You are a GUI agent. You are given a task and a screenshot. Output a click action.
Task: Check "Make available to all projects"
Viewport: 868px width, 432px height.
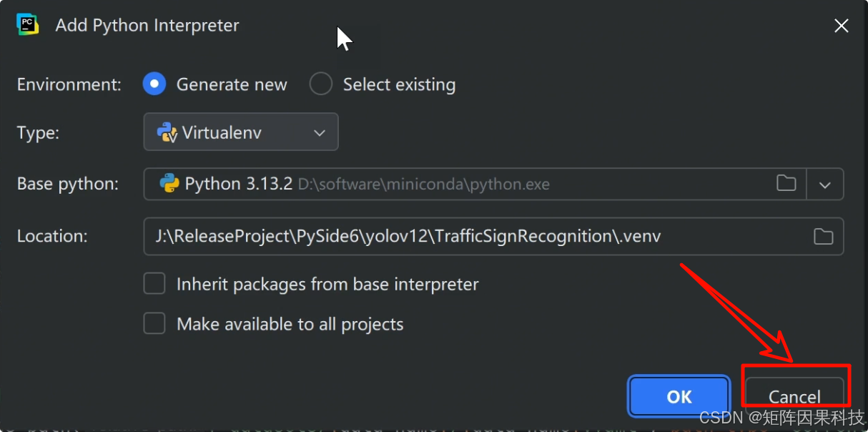click(x=154, y=324)
